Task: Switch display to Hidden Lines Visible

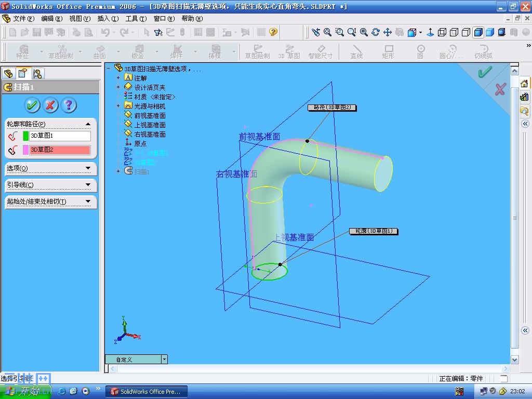Action: 454,32
